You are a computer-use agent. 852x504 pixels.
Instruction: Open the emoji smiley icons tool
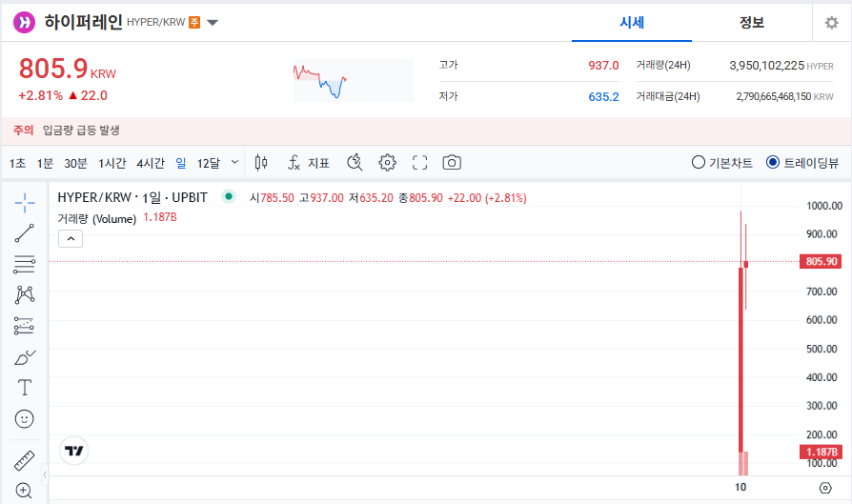click(x=25, y=419)
